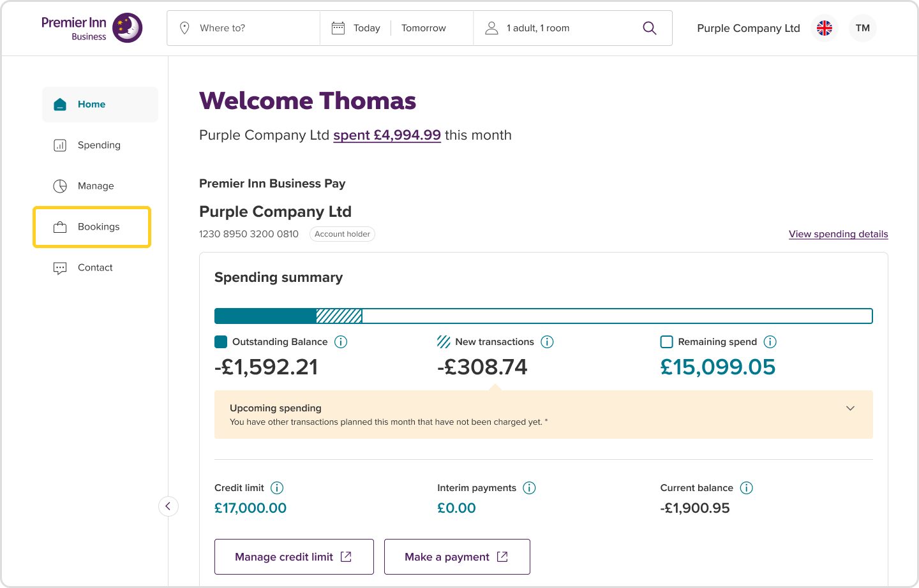Click the Account holder badge
Viewport: 919px width, 588px height.
click(342, 234)
